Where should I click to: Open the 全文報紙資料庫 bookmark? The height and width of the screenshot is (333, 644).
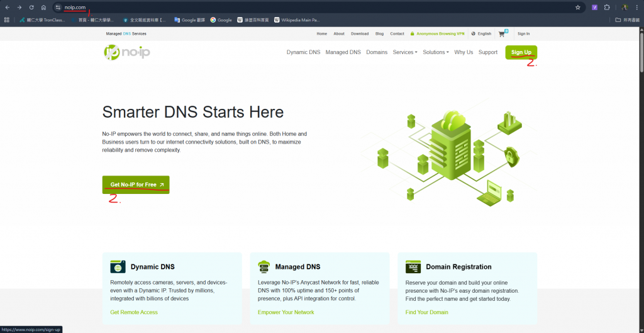point(145,20)
